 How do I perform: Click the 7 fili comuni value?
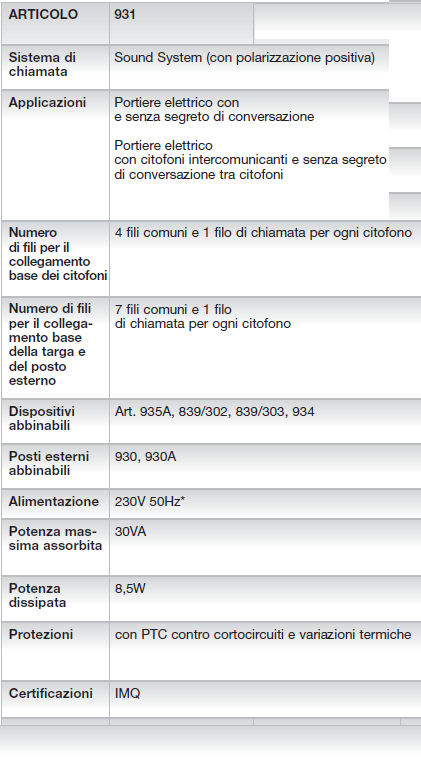(203, 316)
